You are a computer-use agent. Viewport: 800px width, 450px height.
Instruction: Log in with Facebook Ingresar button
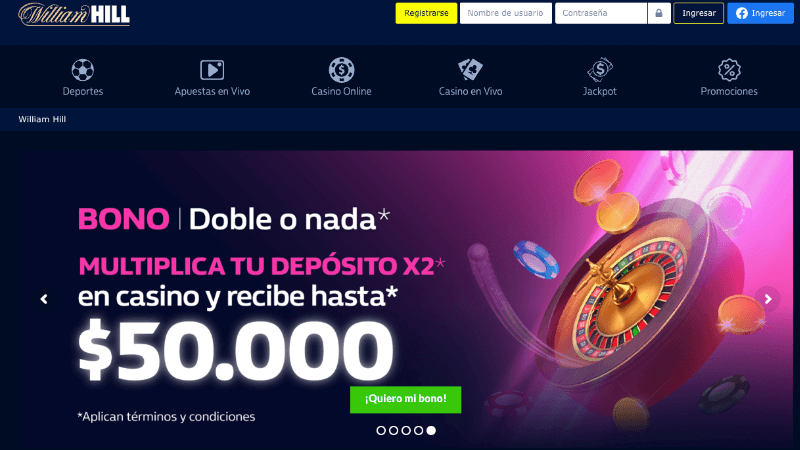tap(760, 13)
